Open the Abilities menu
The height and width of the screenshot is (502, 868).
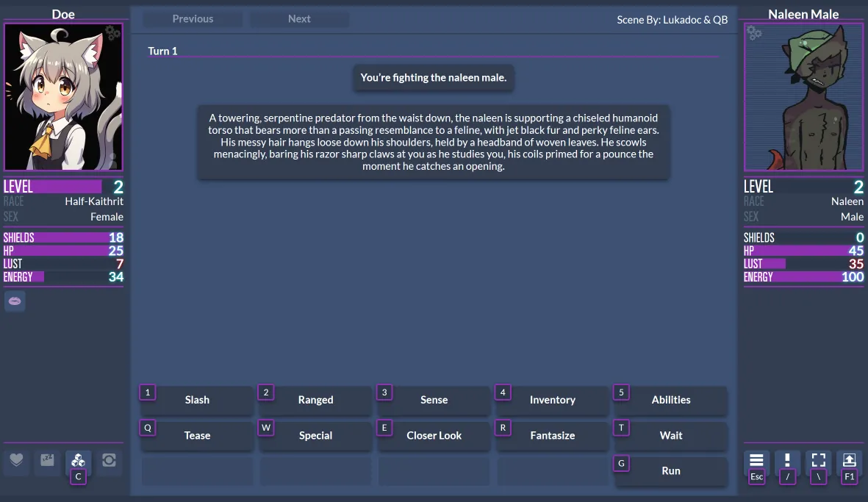tap(670, 400)
